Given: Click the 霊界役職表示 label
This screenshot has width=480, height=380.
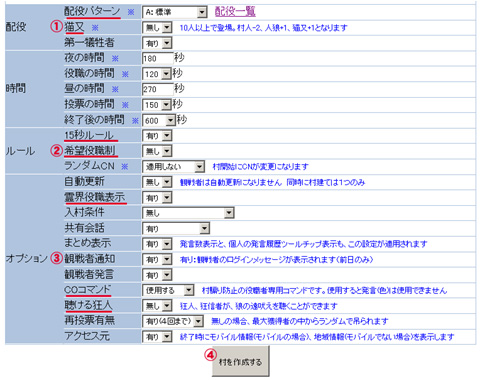Looking at the screenshot, I should point(95,197).
